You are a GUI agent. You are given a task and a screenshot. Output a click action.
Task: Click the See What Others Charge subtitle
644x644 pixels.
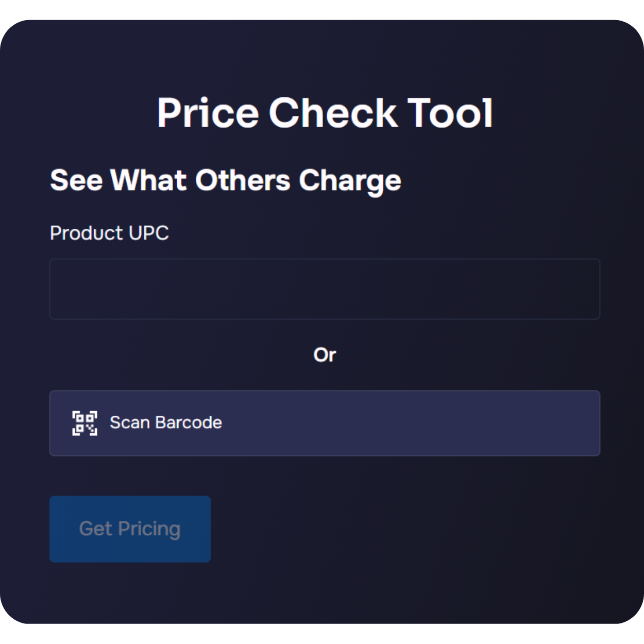click(x=225, y=180)
